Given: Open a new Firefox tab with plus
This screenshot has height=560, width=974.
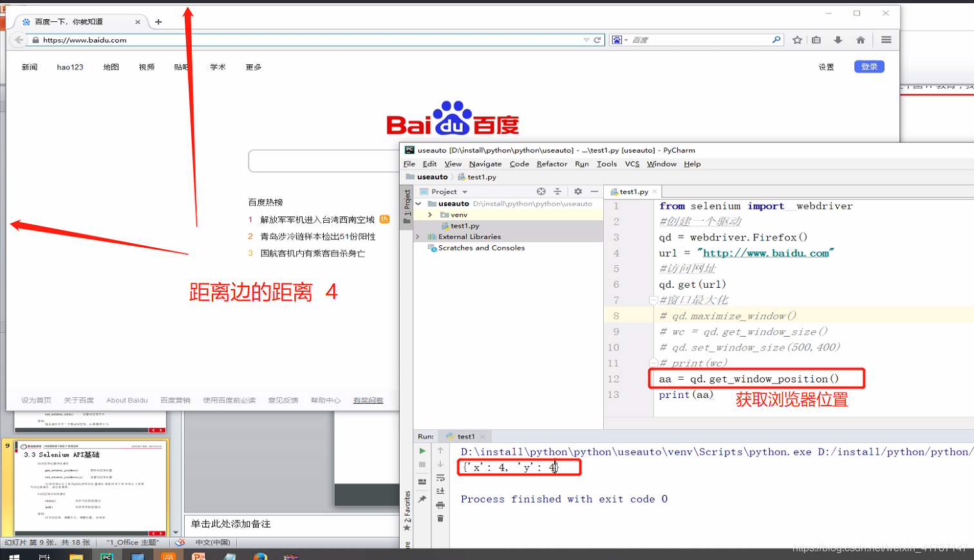Looking at the screenshot, I should click(x=158, y=22).
